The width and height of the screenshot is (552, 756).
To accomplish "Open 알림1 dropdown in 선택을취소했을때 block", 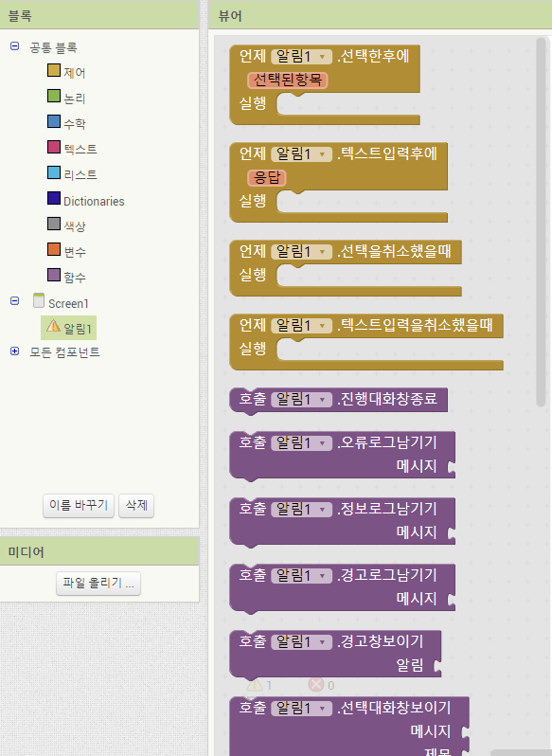I will [301, 252].
